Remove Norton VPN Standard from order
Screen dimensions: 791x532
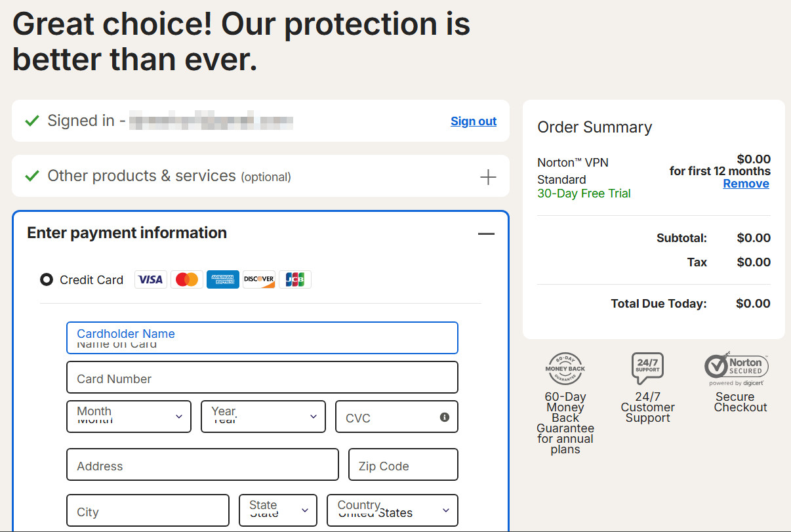point(746,184)
